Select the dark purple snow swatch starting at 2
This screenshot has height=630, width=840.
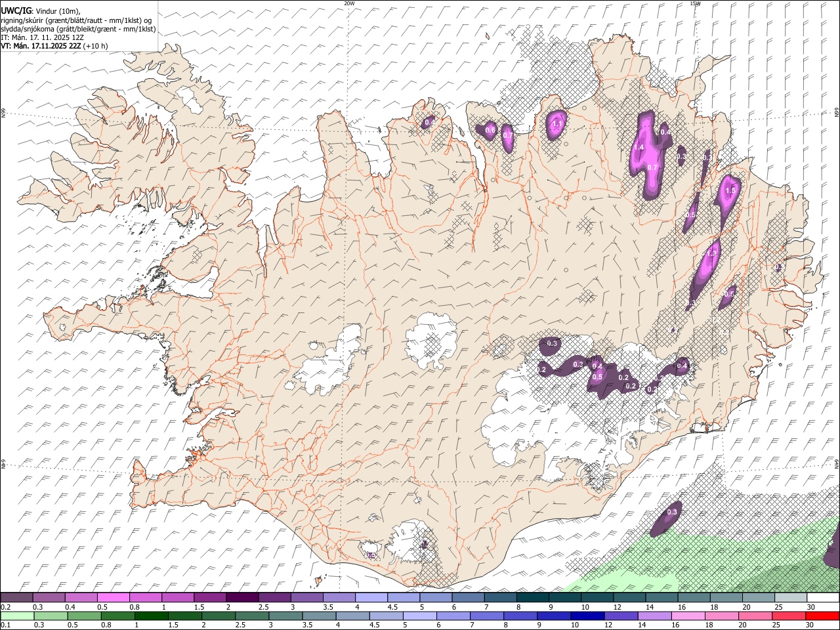pyautogui.click(x=242, y=597)
